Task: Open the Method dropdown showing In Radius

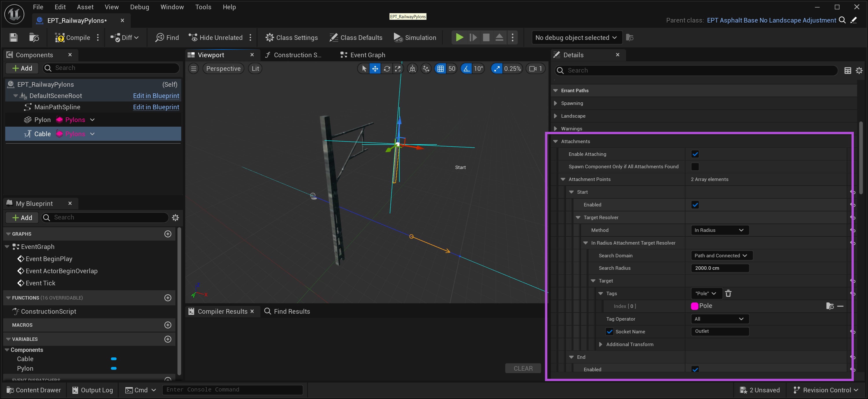Action: coord(719,230)
